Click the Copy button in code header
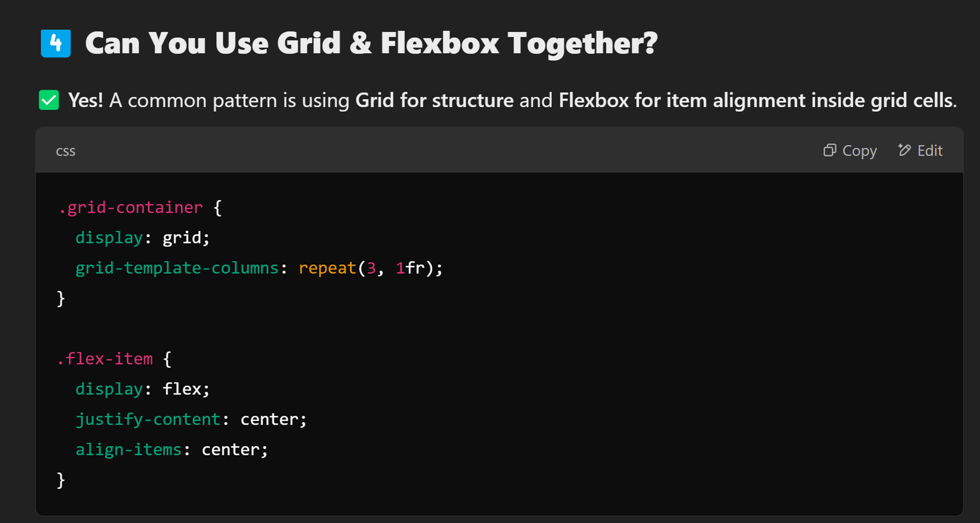 850,151
